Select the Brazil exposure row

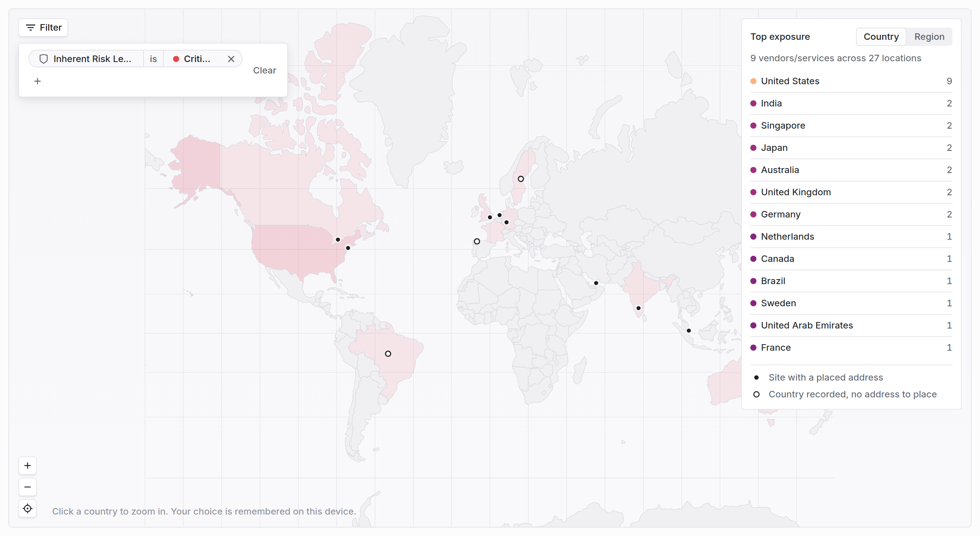click(x=851, y=281)
